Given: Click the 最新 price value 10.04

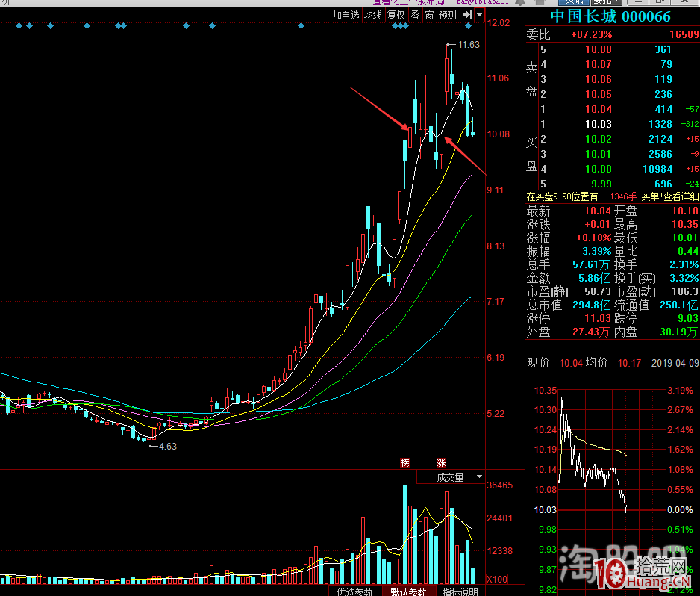Looking at the screenshot, I should click(597, 211).
